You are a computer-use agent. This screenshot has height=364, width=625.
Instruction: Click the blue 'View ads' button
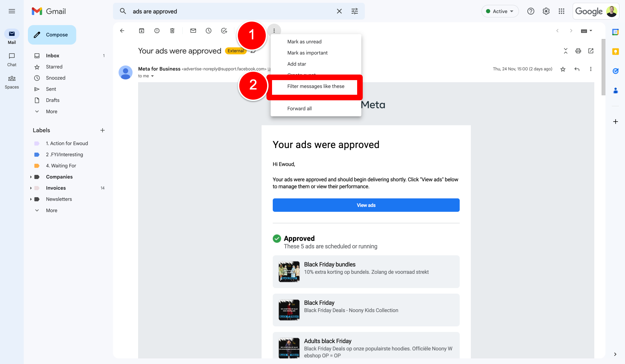[x=366, y=205]
